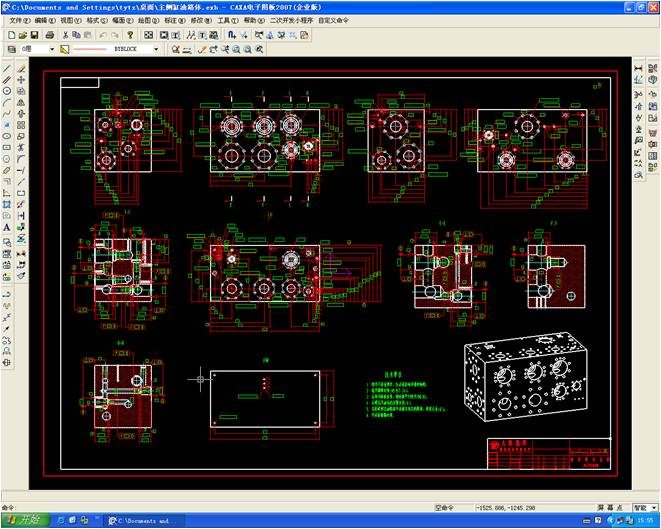Cut selection with the scissors icon
This screenshot has width=661, height=529.
[x=65, y=35]
